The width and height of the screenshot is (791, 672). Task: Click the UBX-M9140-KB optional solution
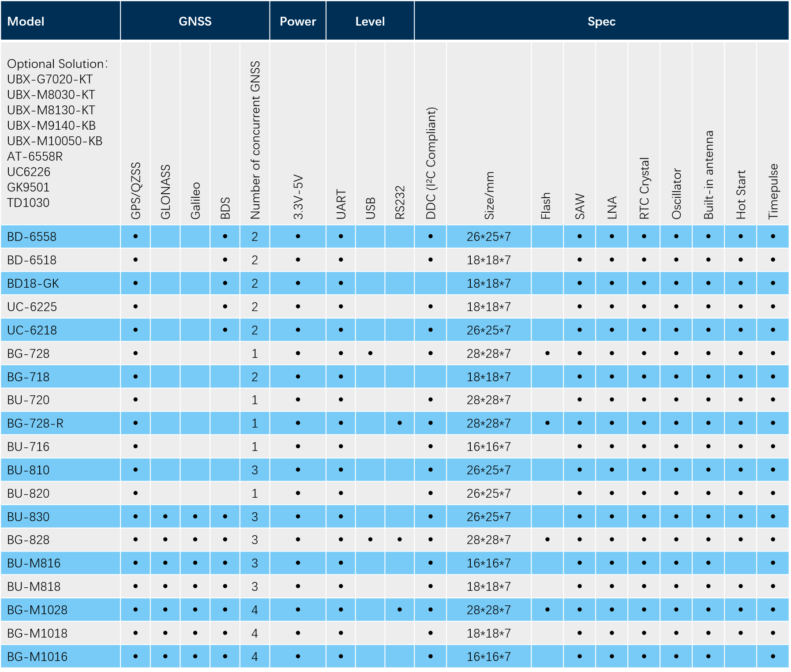pos(52,126)
